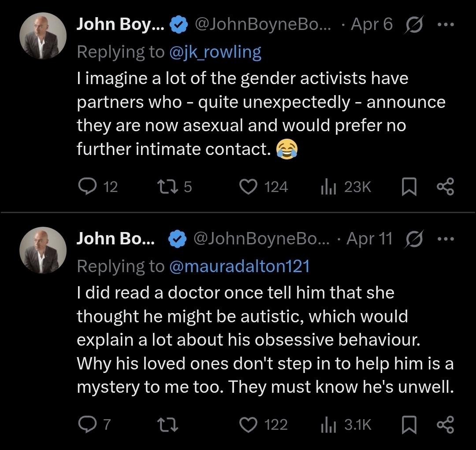476x450 pixels.
Task: Share the April 6 tweet
Action: [x=445, y=187]
